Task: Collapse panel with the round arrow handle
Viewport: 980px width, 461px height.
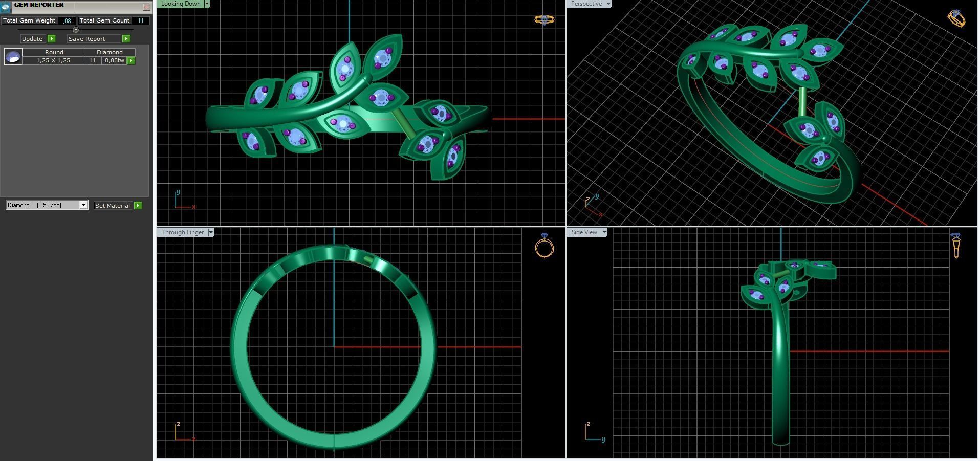Action: 75,30
